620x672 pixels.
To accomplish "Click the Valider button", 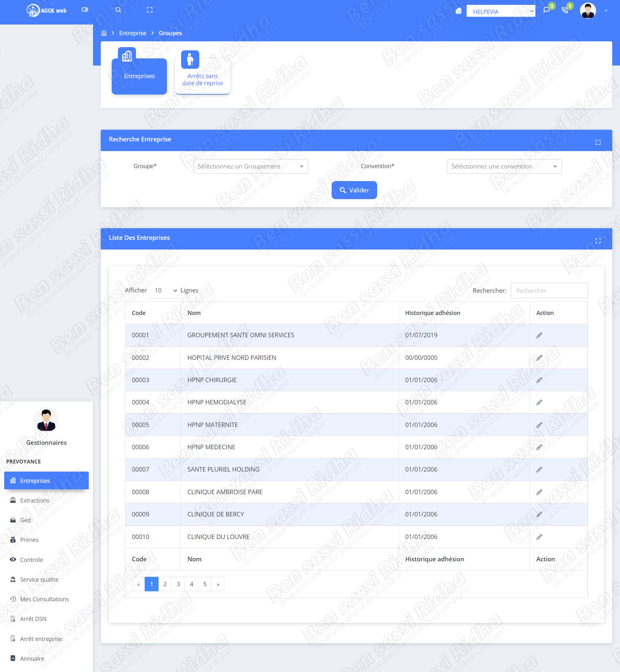I will point(354,190).
